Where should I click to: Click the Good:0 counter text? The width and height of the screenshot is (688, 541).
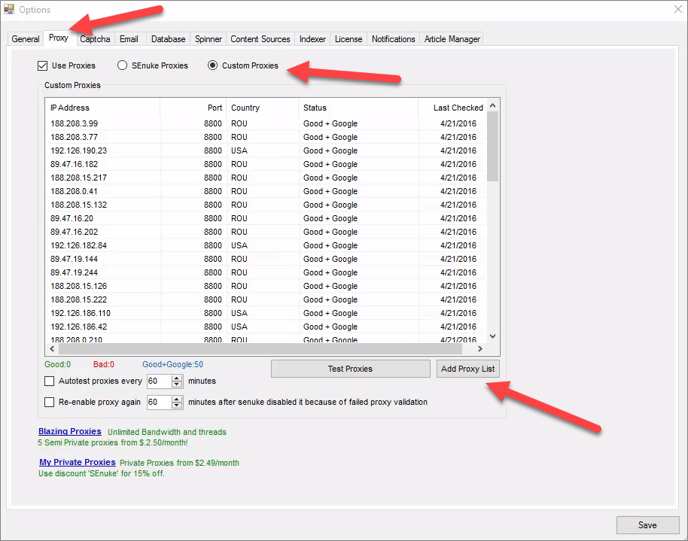point(57,364)
